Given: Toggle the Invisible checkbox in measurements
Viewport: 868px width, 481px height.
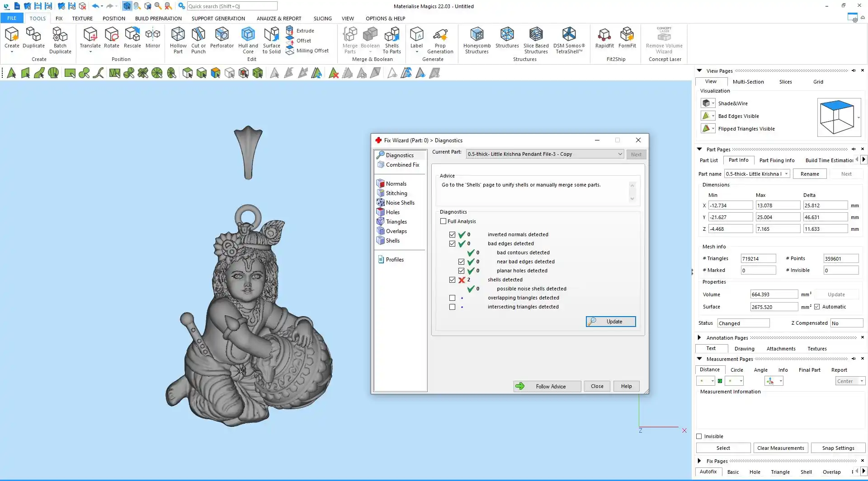Looking at the screenshot, I should 699,436.
